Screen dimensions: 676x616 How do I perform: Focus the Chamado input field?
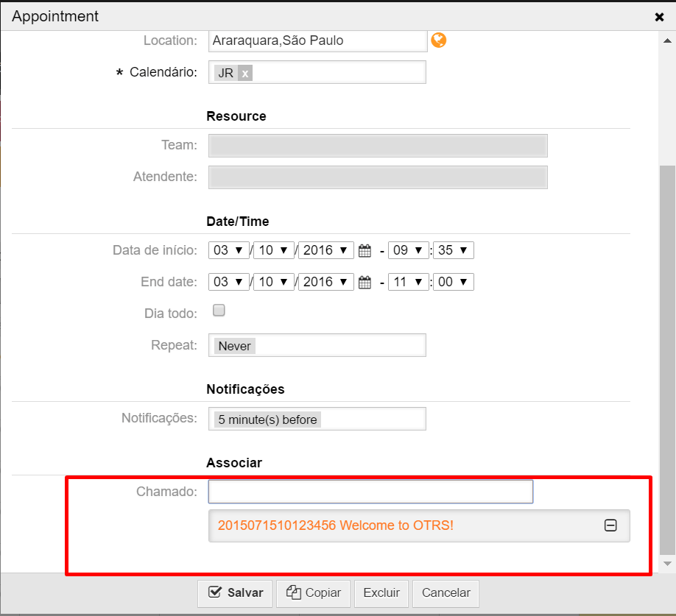click(370, 492)
